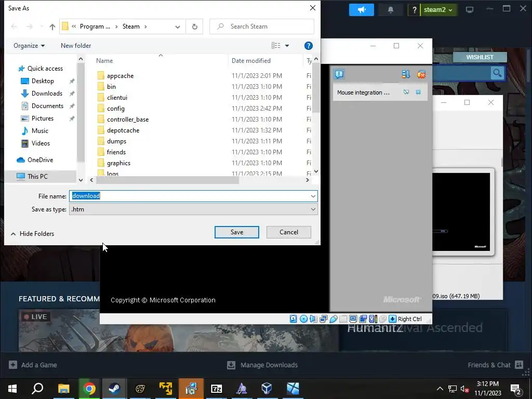Refresh the Steam folder listing
532x399 pixels.
click(x=194, y=26)
